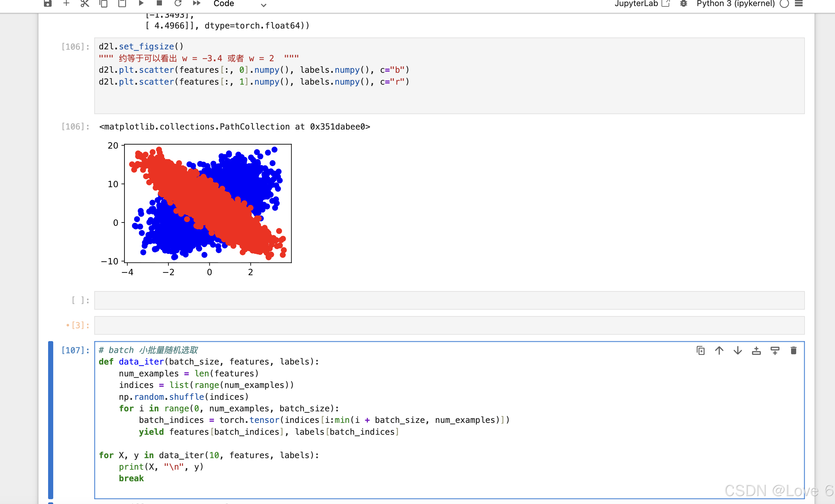
Task: Click the 'break' statement in cell 107
Action: [x=131, y=479]
